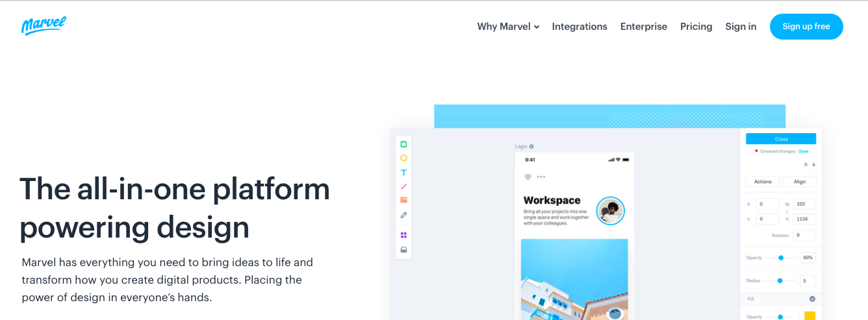Click the H height field showing 1136

804,219
